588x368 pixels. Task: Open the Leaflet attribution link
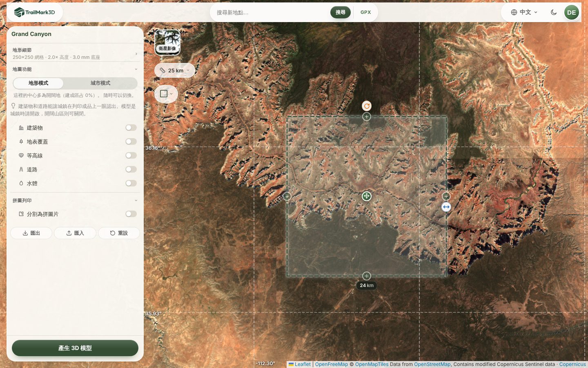click(x=300, y=364)
